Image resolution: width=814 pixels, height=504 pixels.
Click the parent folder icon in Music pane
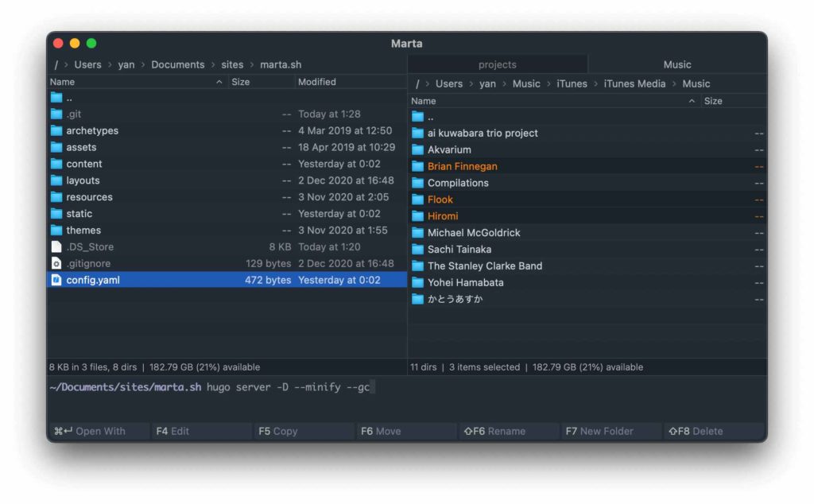[418, 117]
